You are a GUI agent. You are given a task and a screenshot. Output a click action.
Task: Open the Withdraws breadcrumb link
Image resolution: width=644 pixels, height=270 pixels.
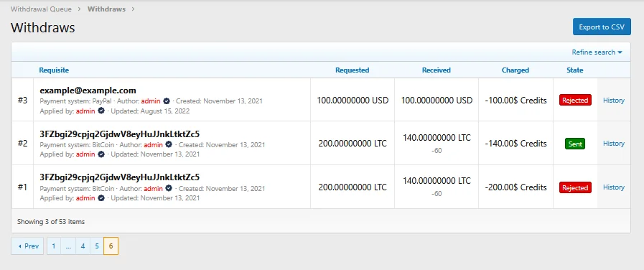pos(106,9)
